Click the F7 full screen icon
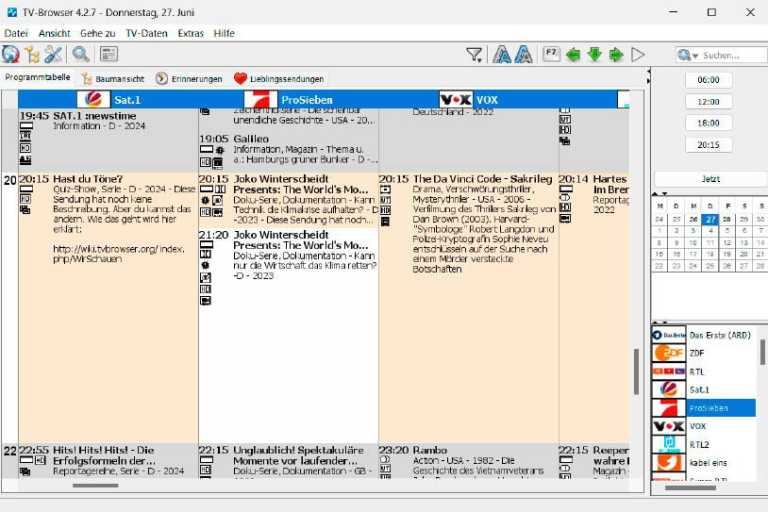768x512 pixels. coord(552,54)
